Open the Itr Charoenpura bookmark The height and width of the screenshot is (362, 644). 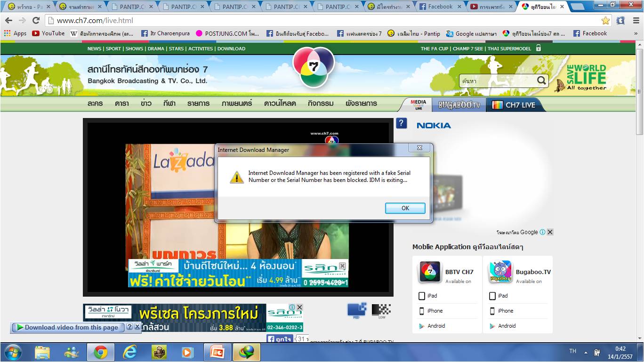point(165,33)
